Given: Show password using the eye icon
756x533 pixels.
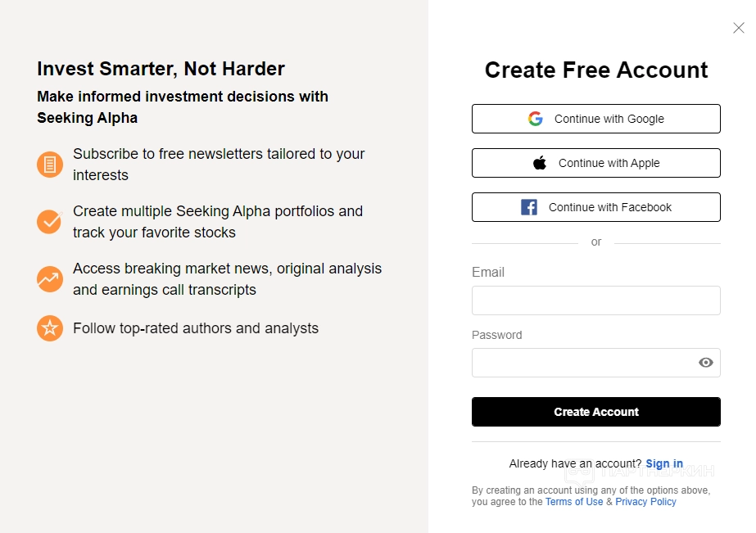Looking at the screenshot, I should coord(706,363).
